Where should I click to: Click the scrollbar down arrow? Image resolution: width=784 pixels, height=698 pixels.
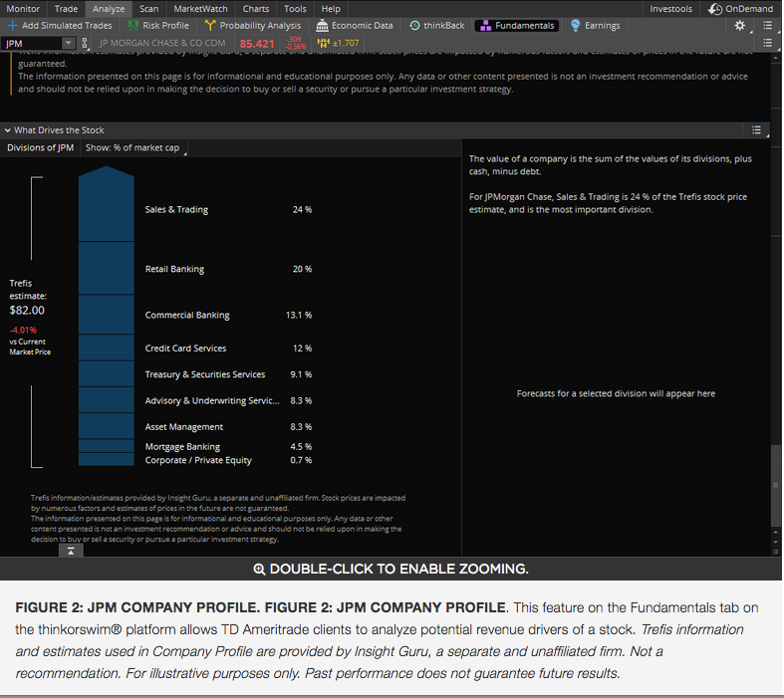tap(775, 542)
